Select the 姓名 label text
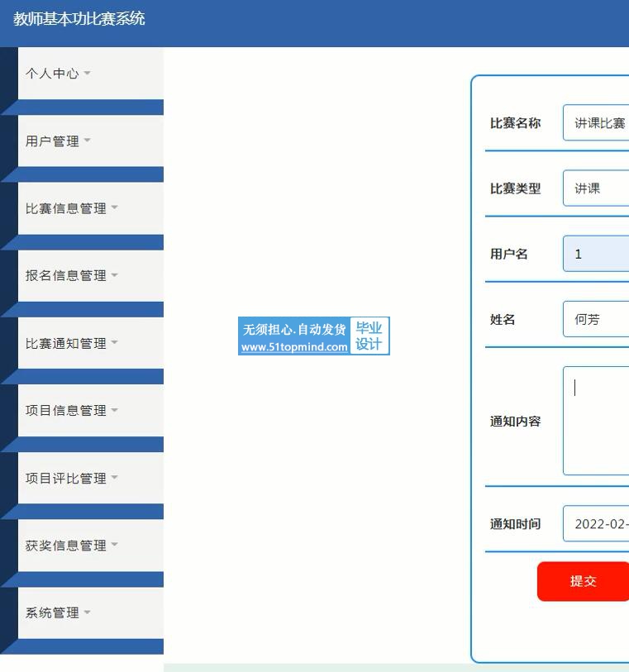 click(x=503, y=319)
